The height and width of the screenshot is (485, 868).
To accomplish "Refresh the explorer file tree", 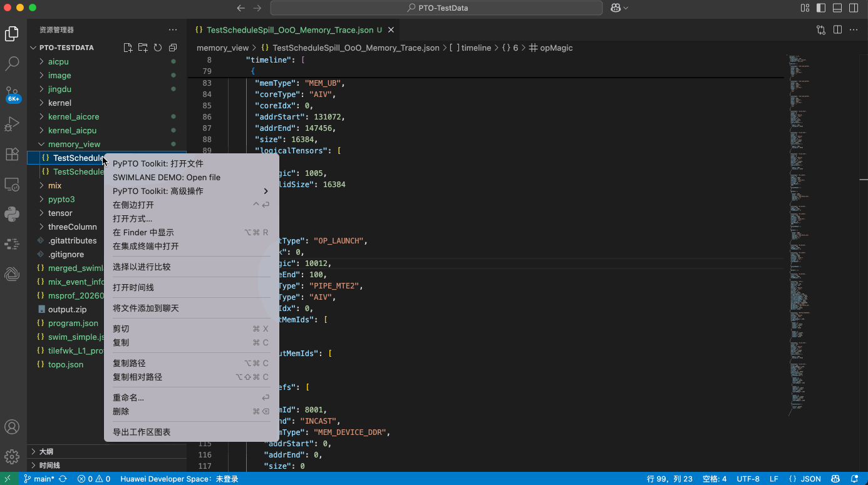I will tap(158, 48).
